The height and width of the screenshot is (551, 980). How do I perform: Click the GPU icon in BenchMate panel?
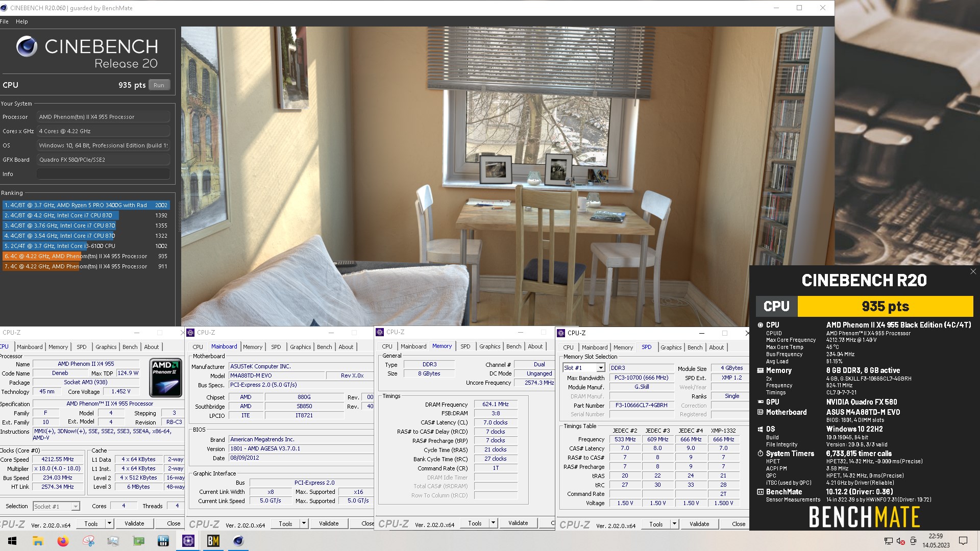pos(761,402)
